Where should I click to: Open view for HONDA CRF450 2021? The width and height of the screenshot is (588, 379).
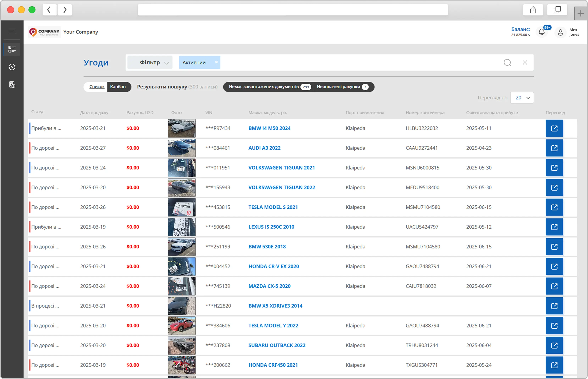554,365
